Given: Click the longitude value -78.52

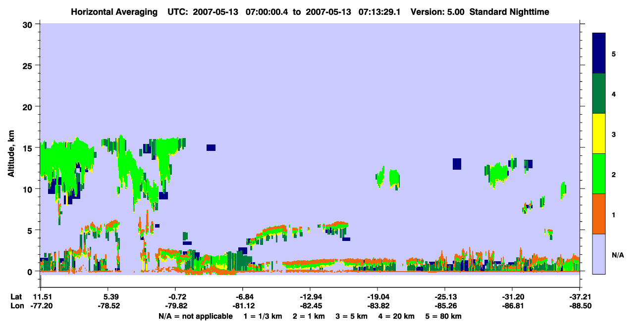Looking at the screenshot, I should coord(108,306).
